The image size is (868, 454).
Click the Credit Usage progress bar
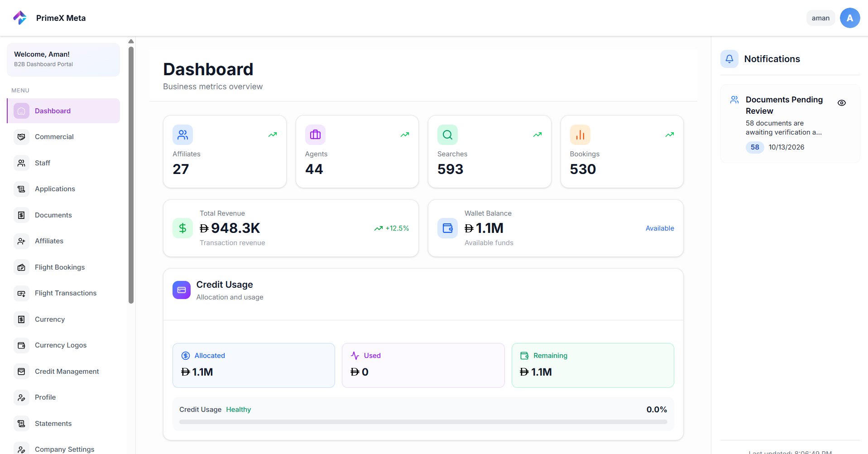(423, 422)
